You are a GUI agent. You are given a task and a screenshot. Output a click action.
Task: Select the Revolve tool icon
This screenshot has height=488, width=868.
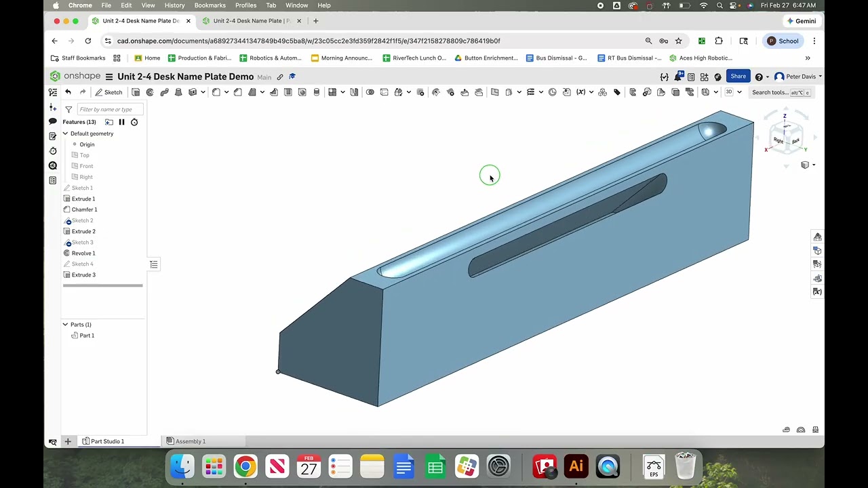pos(150,92)
